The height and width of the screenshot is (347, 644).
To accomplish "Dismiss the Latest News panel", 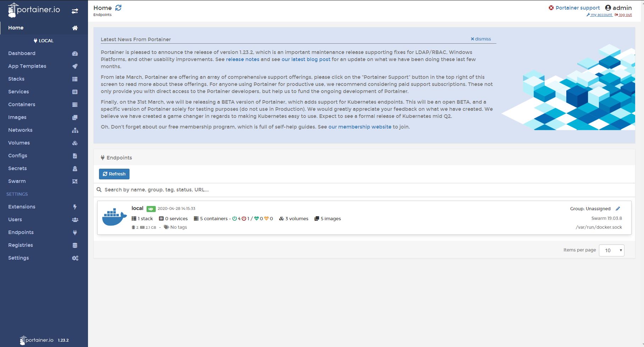I will pyautogui.click(x=481, y=39).
